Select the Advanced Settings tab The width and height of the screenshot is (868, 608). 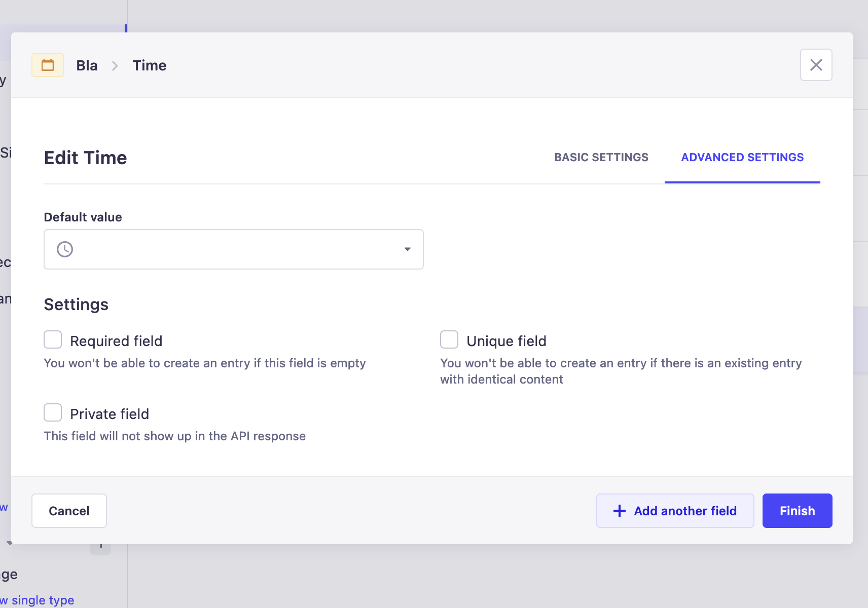pyautogui.click(x=742, y=158)
